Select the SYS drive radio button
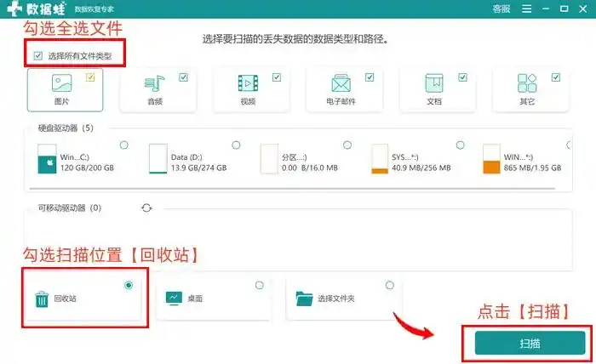The height and width of the screenshot is (364, 596). coord(461,145)
